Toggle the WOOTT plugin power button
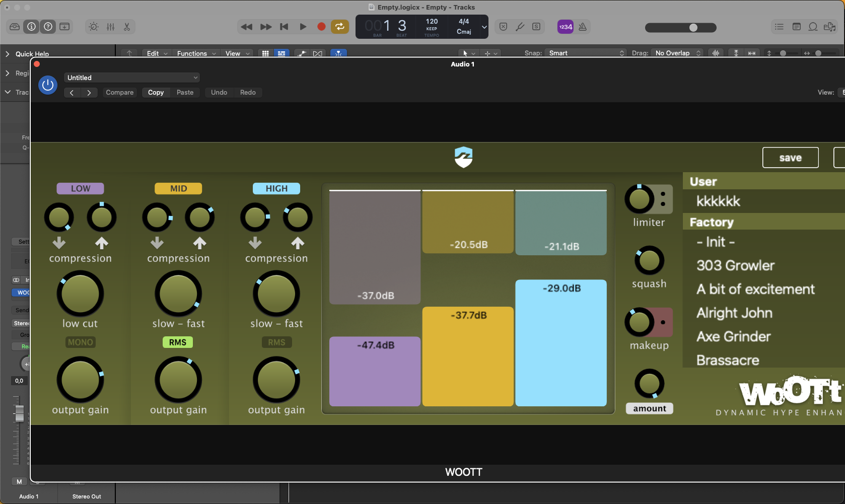 (48, 85)
